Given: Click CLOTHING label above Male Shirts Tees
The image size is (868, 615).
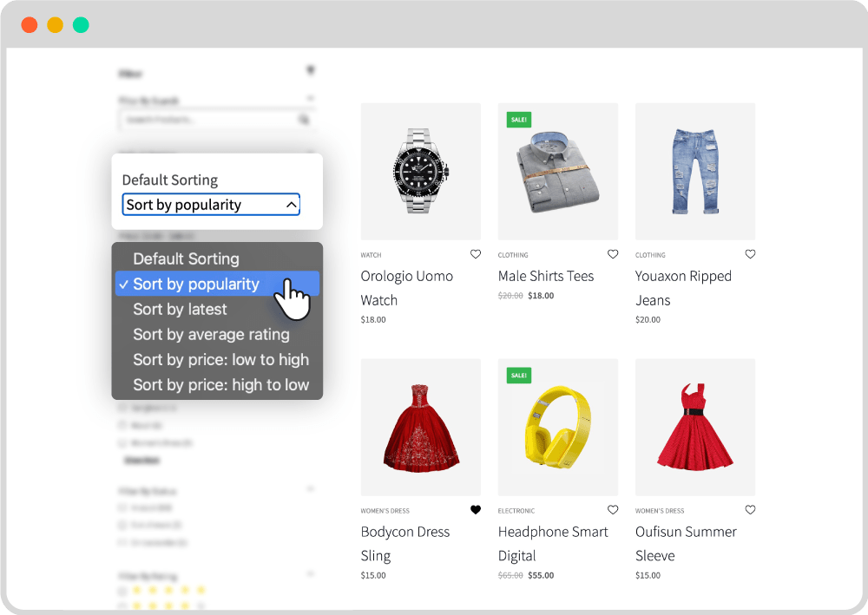Looking at the screenshot, I should pyautogui.click(x=513, y=255).
